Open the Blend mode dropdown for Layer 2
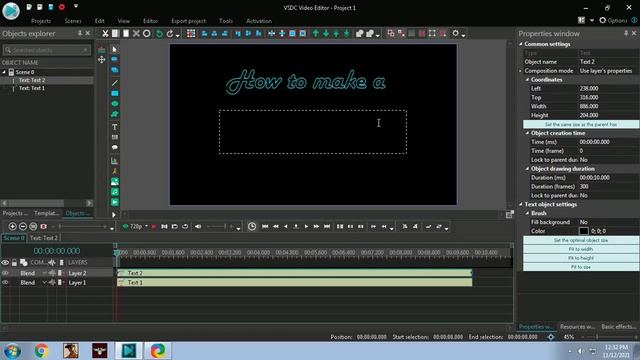 (x=44, y=273)
